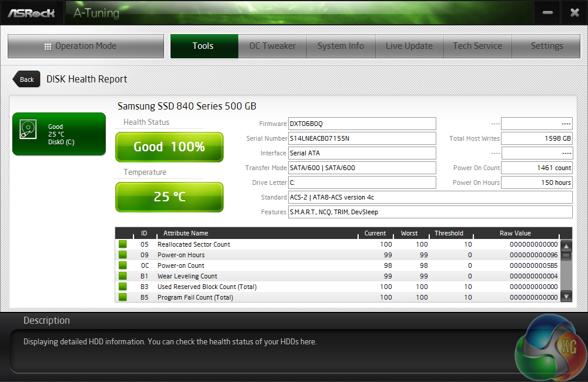Screen dimensions: 588x382
Task: Select the Power-on Hours attribute row
Action: point(338,255)
